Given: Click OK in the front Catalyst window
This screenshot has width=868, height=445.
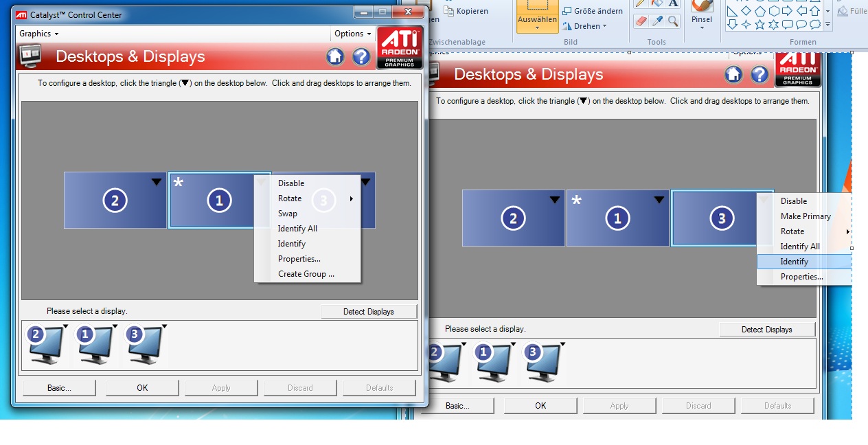Looking at the screenshot, I should 142,388.
